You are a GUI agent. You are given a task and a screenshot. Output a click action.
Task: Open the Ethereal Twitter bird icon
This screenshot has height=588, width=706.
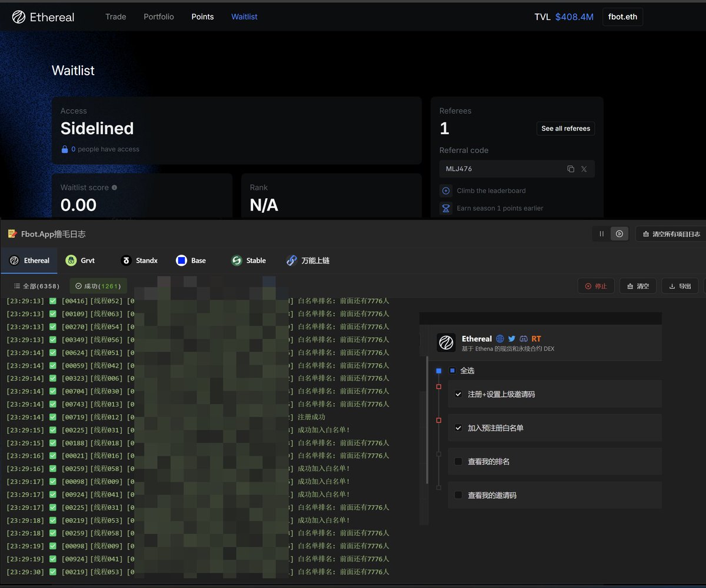512,339
